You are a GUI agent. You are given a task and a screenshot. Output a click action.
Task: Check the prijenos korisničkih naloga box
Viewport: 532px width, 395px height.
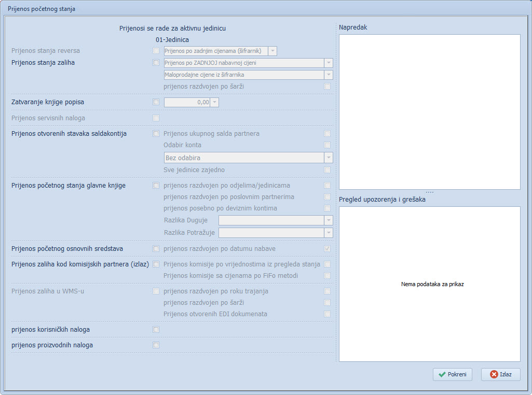[156, 330]
